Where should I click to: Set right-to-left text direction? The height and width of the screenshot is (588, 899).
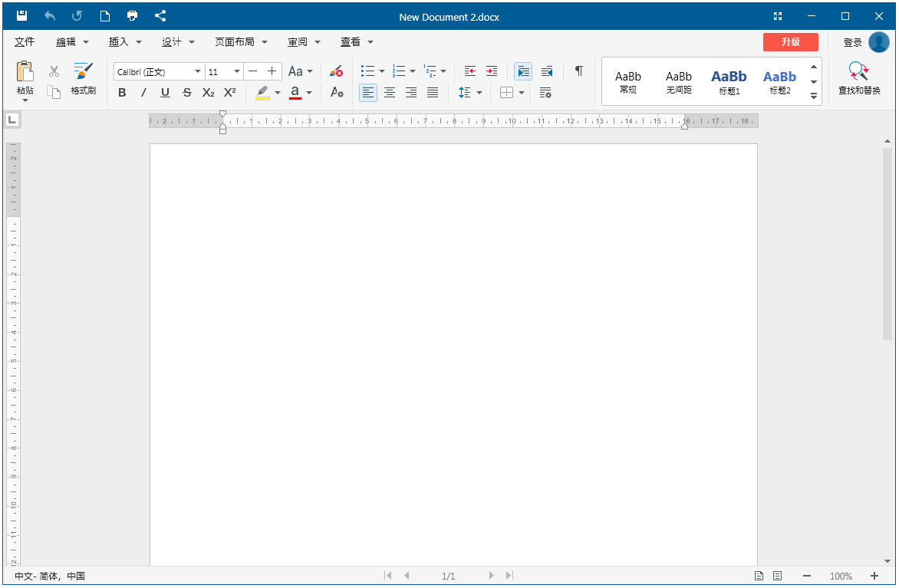[547, 71]
